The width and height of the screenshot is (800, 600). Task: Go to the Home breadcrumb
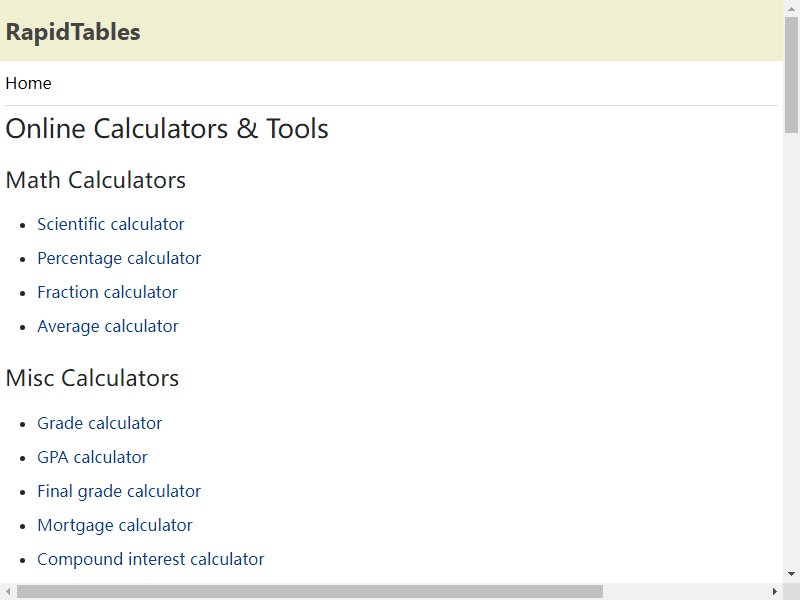[x=28, y=83]
